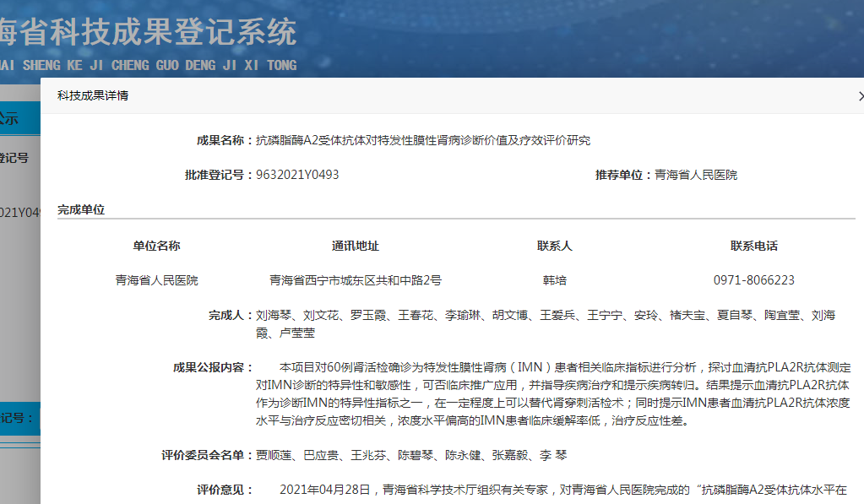Click the 登记号 column header behind the dialog

tap(15, 158)
